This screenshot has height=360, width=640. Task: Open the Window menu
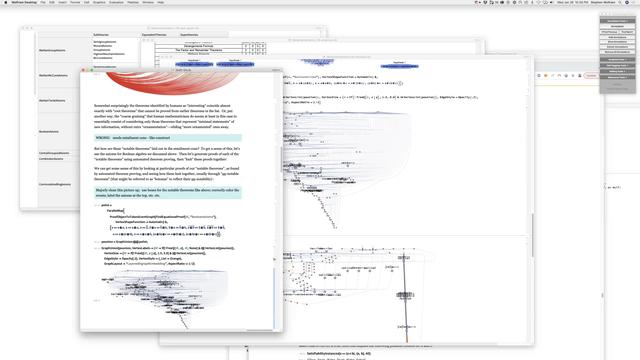pos(148,2)
